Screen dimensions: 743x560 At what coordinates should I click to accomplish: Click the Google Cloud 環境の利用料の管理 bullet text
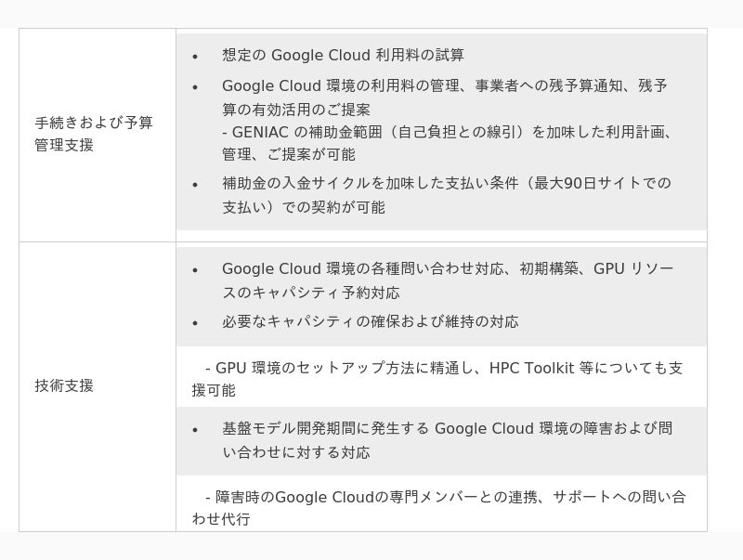pyautogui.click(x=445, y=85)
